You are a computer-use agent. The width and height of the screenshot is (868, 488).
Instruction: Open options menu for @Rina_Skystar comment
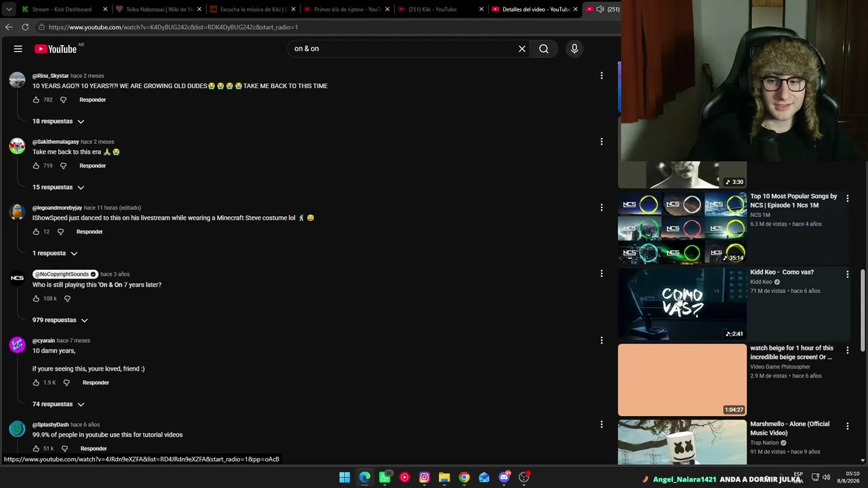click(x=601, y=76)
